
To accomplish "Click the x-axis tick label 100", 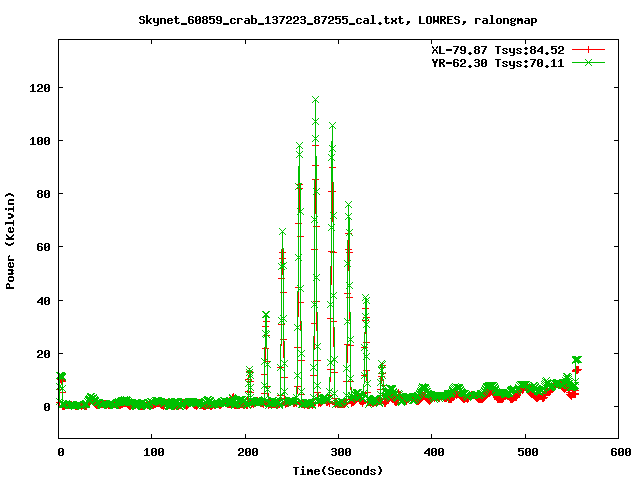I will (154, 452).
